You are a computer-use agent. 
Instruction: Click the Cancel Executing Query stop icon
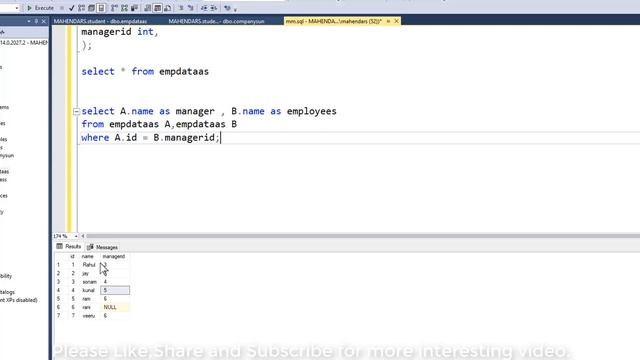(62, 8)
